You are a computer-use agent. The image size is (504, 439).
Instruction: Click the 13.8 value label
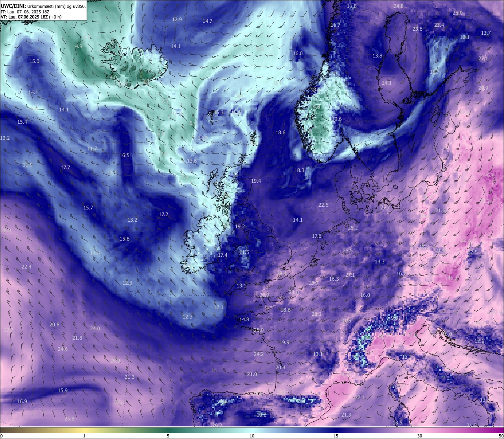[x=377, y=56]
